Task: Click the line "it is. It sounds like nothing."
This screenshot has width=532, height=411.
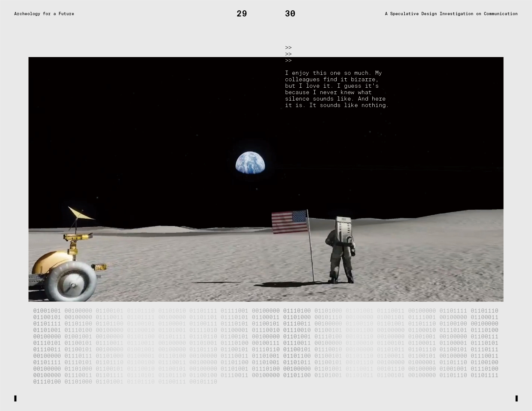Action: tap(337, 105)
